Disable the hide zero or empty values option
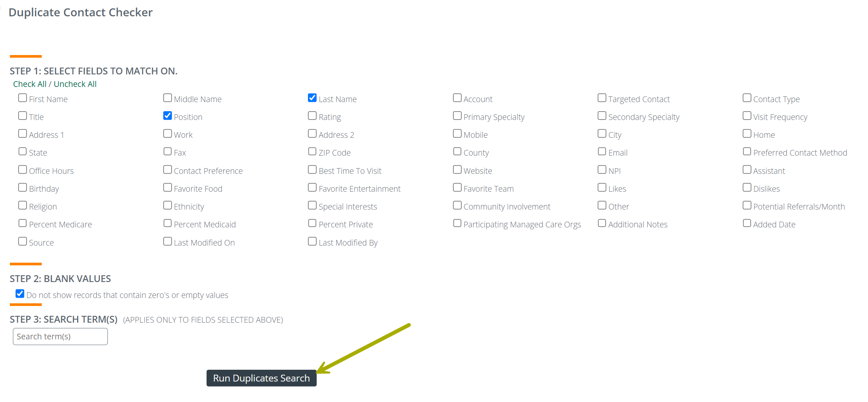Viewport: 868px width, 402px height. [x=20, y=294]
